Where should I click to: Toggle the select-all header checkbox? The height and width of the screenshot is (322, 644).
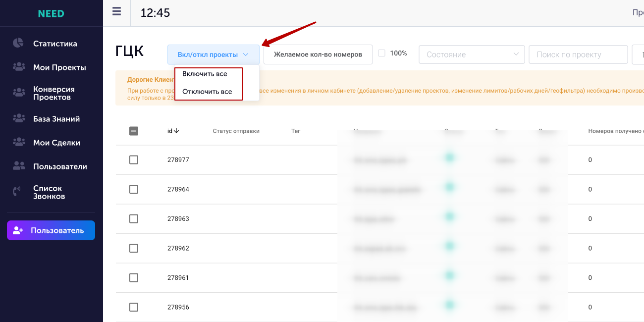click(134, 131)
